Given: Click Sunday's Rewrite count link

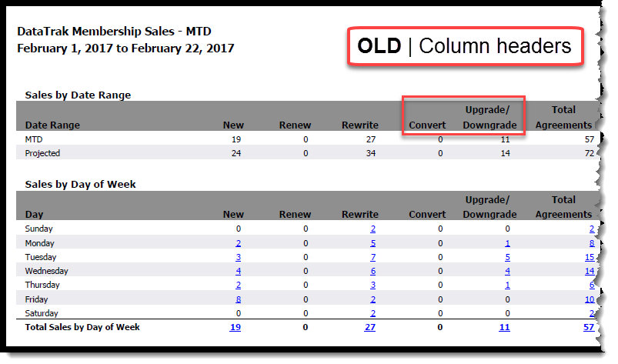Looking at the screenshot, I should point(373,229).
